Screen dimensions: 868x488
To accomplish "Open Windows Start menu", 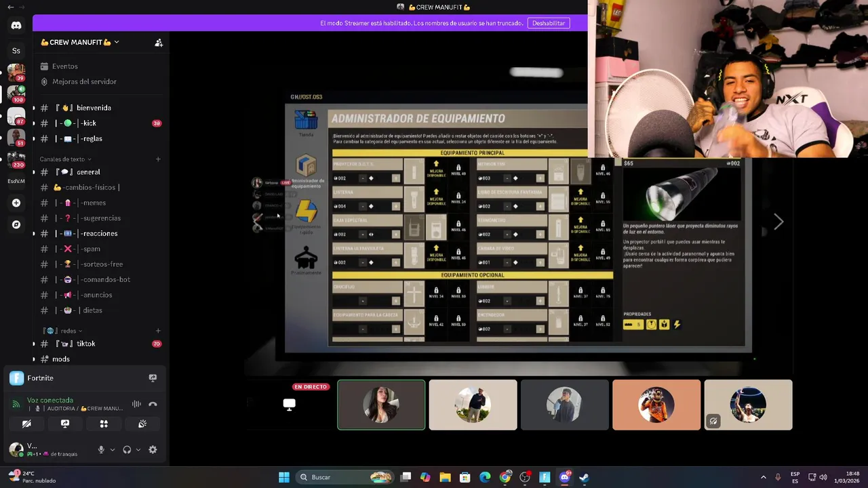I will click(x=284, y=477).
